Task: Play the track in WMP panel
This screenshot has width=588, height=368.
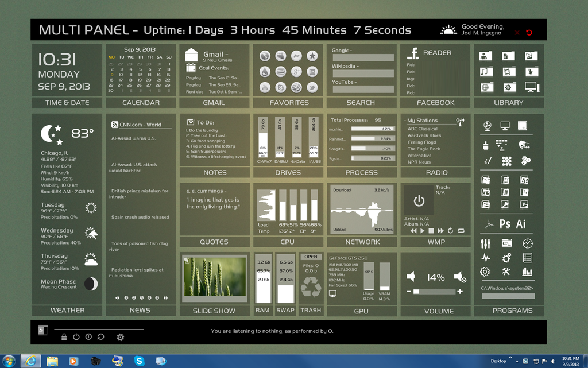Action: [423, 231]
